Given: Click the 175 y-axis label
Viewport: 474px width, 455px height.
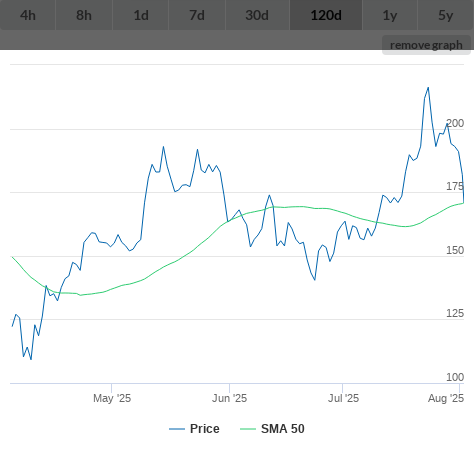Looking at the screenshot, I should 455,186.
